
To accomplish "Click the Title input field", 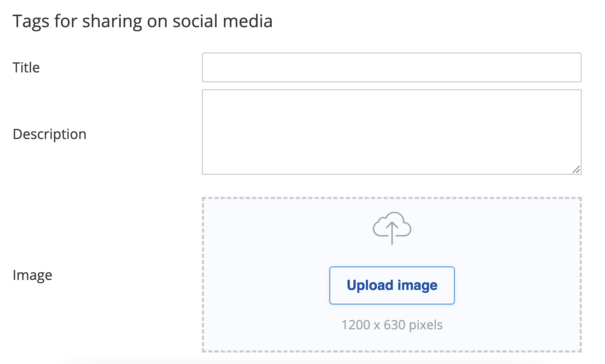I will (392, 67).
